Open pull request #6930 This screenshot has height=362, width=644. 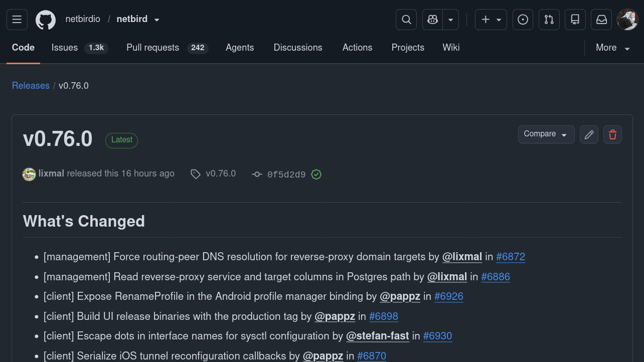(x=438, y=336)
